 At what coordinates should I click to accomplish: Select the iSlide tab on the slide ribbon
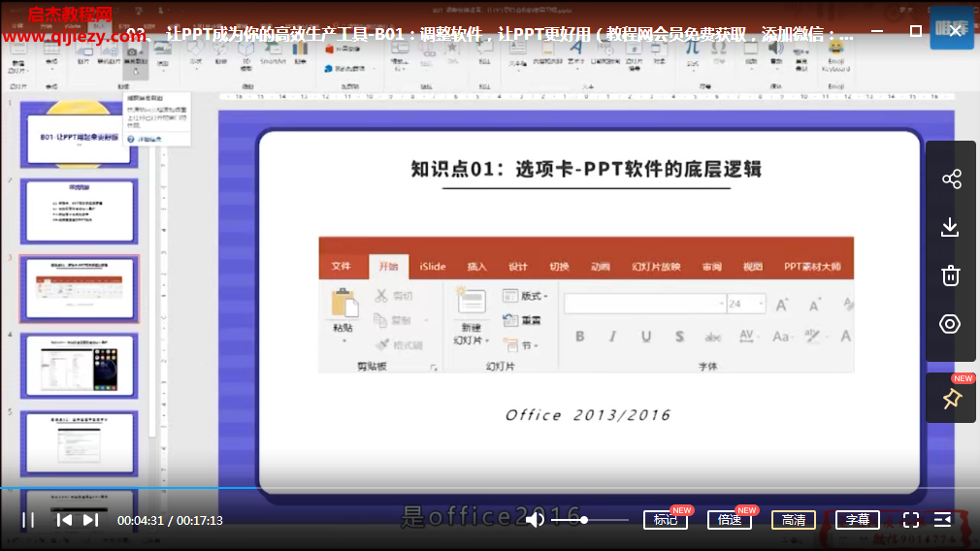tap(433, 266)
